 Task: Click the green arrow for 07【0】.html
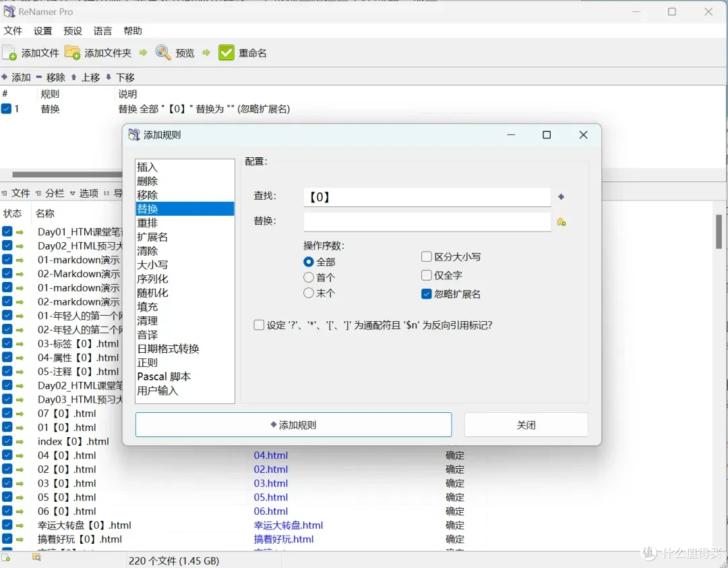[x=20, y=414]
